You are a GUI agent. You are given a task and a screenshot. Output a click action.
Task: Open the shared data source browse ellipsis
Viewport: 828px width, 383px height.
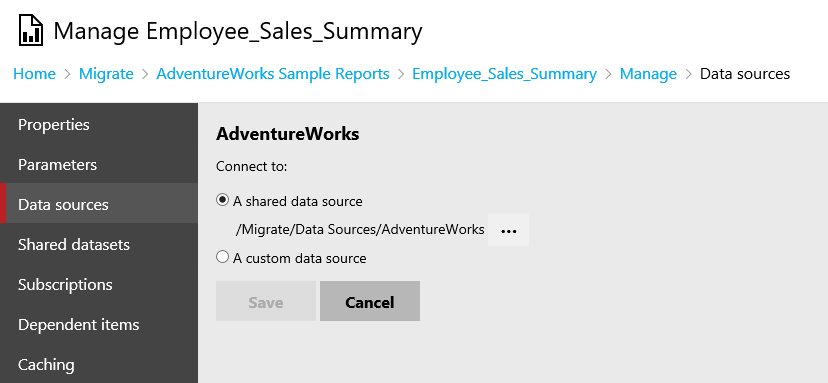[x=508, y=230]
